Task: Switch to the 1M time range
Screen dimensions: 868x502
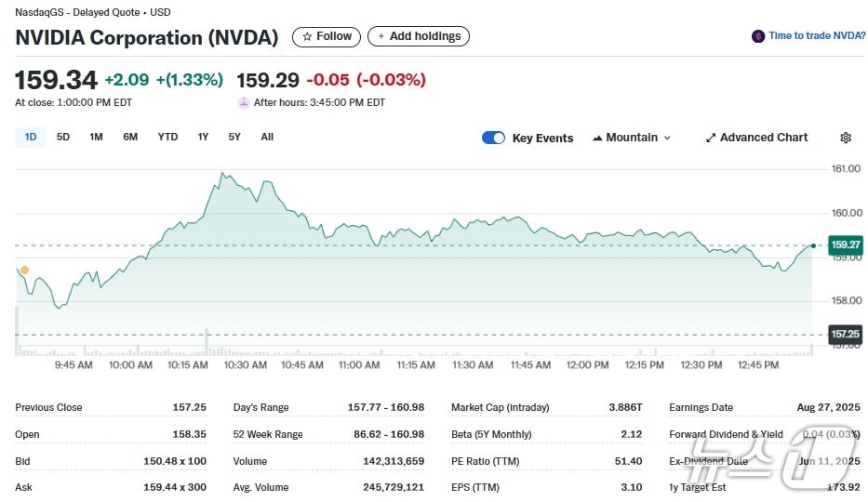Action: tap(96, 137)
